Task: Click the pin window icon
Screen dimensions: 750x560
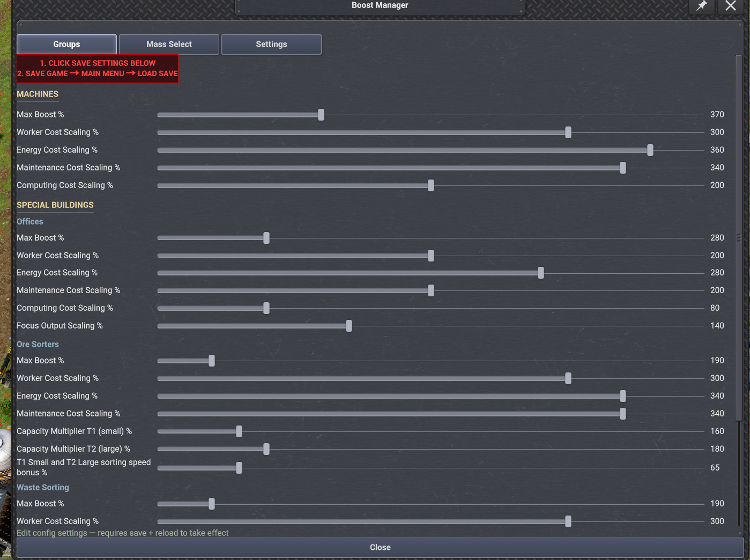Action: [x=701, y=6]
